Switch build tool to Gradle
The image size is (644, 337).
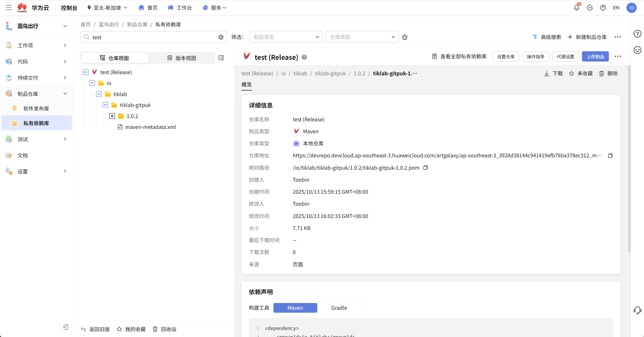click(339, 308)
